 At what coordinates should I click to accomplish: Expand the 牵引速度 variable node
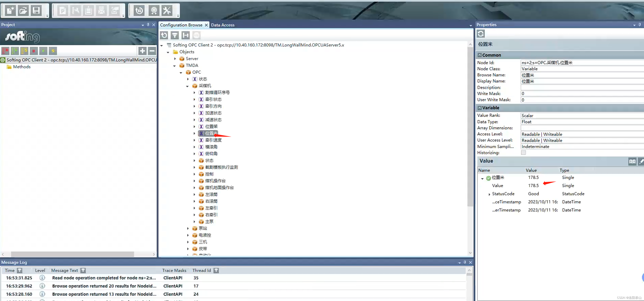coord(194,140)
